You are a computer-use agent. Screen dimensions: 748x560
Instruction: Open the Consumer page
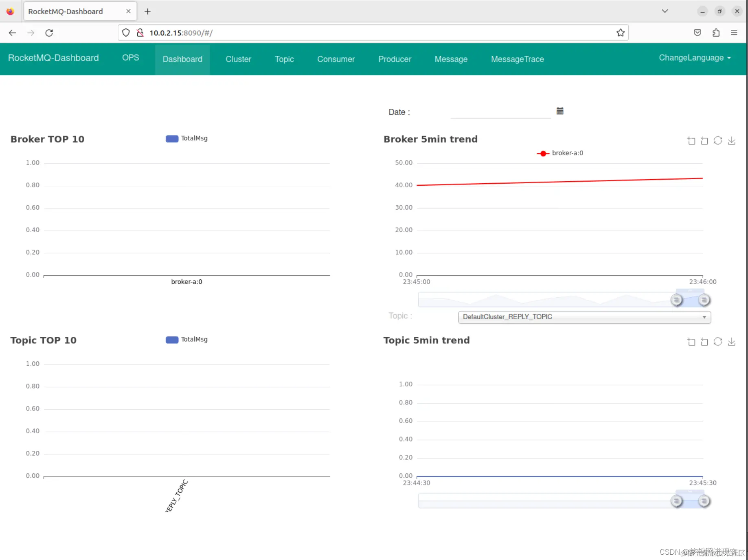click(336, 59)
